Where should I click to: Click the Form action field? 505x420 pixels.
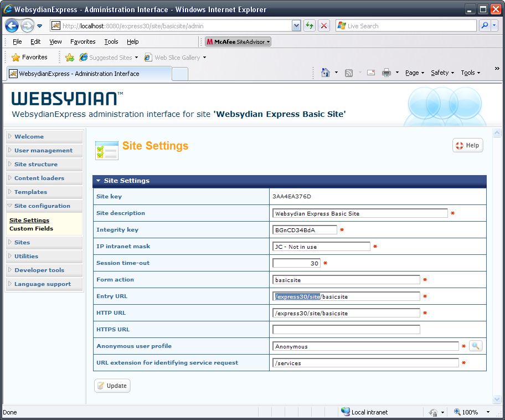point(346,280)
